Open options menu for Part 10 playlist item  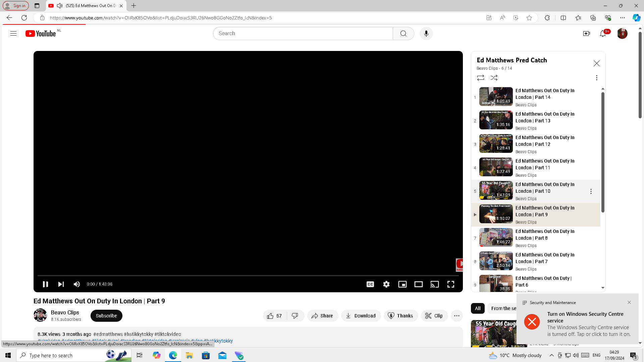coord(591,191)
